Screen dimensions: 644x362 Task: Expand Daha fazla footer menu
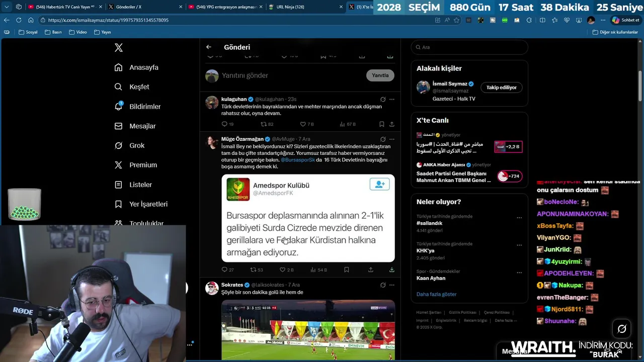point(505,320)
